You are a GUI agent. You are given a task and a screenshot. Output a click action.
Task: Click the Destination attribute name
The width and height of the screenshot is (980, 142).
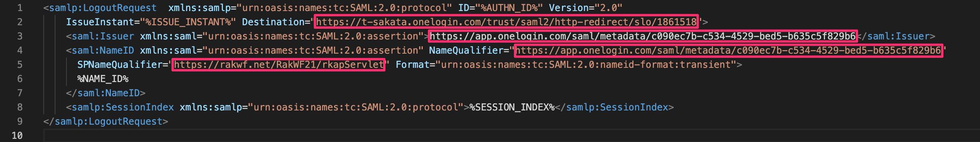click(273, 22)
